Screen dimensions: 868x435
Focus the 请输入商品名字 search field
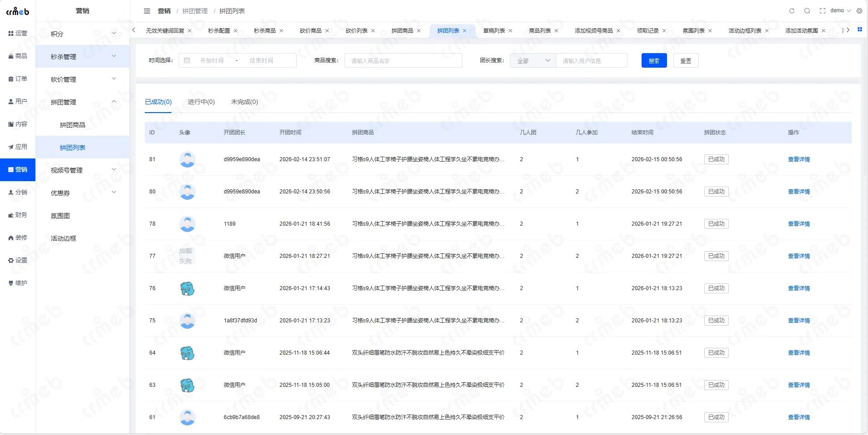point(403,60)
